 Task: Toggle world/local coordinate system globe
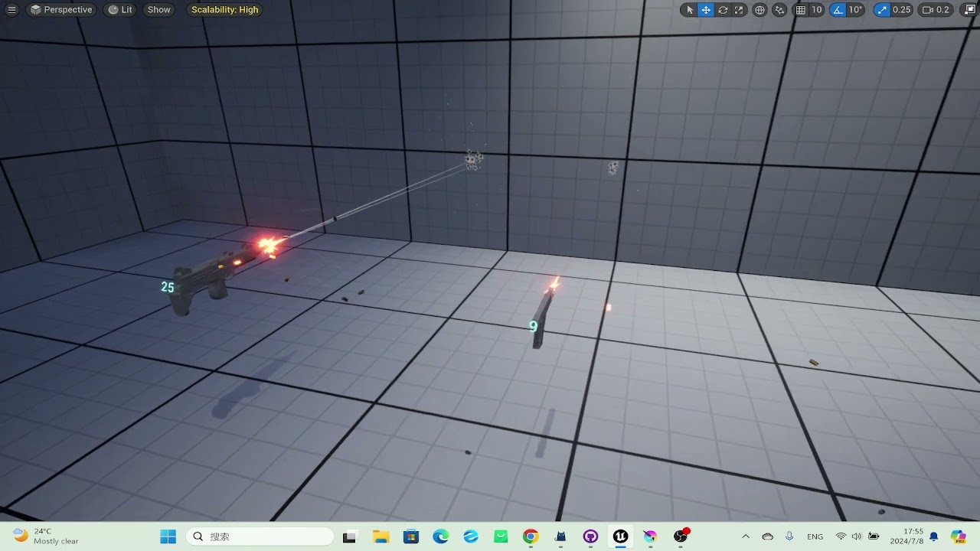pos(759,10)
